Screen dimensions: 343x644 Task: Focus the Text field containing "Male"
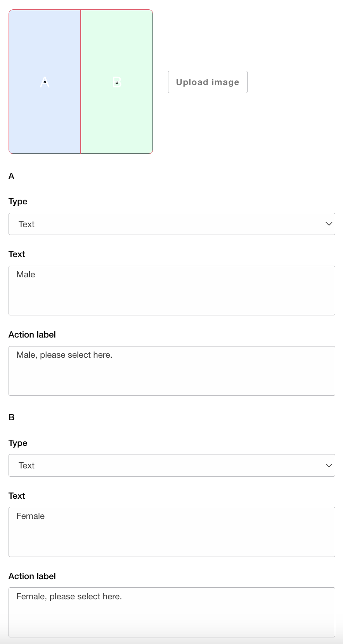(x=171, y=290)
